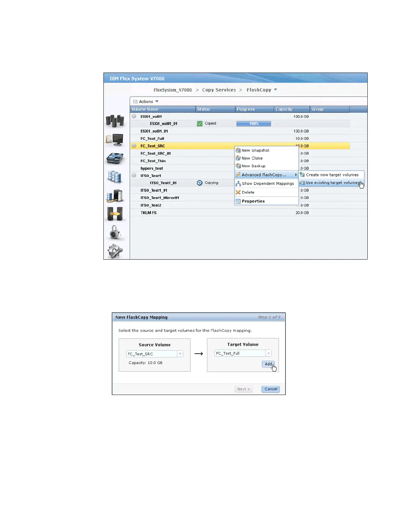Image resolution: width=411 pixels, height=532 pixels.
Task: Expand the Advanced FlashCopy submenu arrow
Action: pyautogui.click(x=296, y=175)
